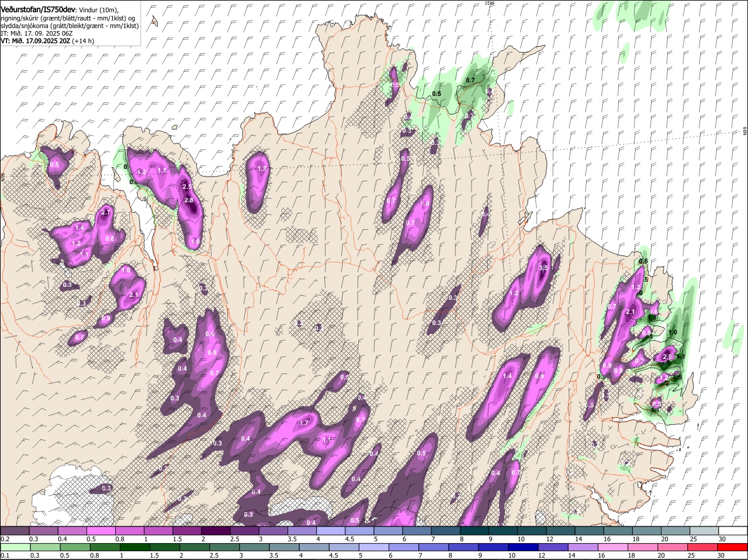Click the 12 label in the upper legend
The height and width of the screenshot is (560, 748).
point(550,538)
